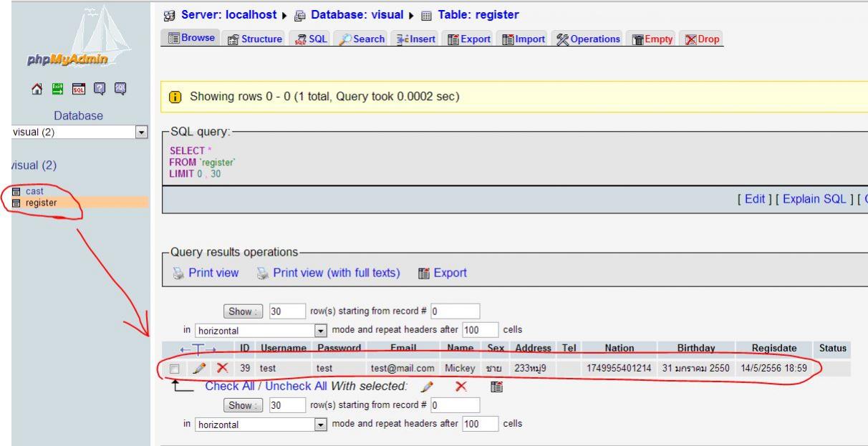Screen dimensions: 868x446
Task: Click the lower repeat headers field with 100
Action: point(480,424)
